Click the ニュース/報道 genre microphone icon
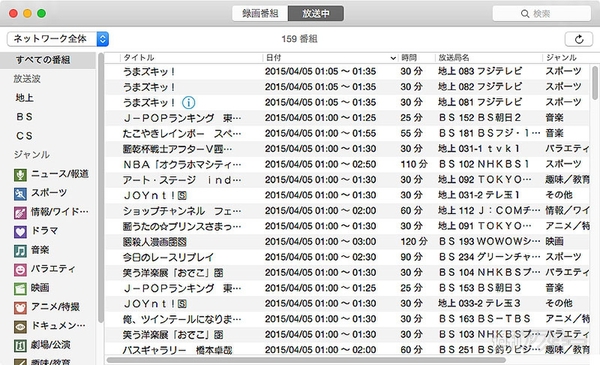The width and height of the screenshot is (600, 365). tap(20, 175)
